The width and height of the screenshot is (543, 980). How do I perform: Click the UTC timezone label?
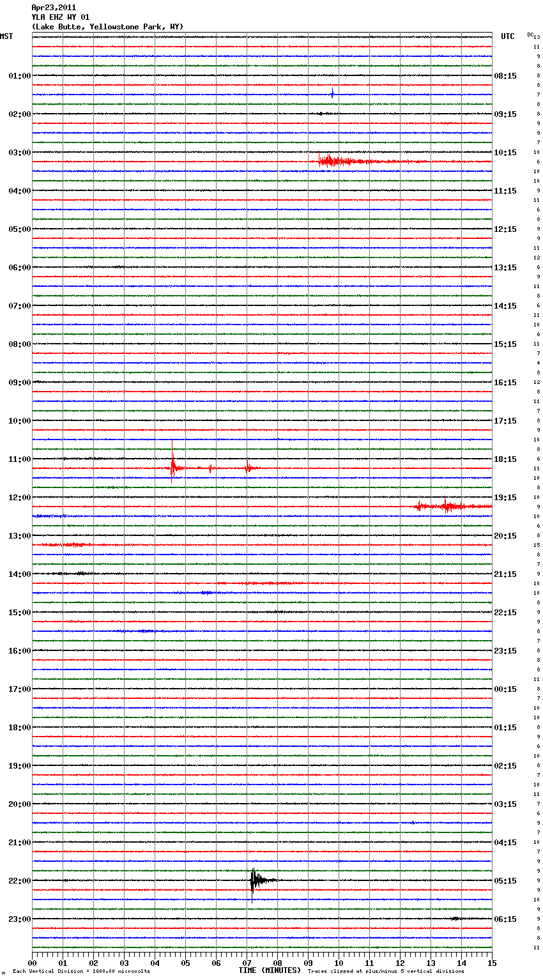coord(507,36)
